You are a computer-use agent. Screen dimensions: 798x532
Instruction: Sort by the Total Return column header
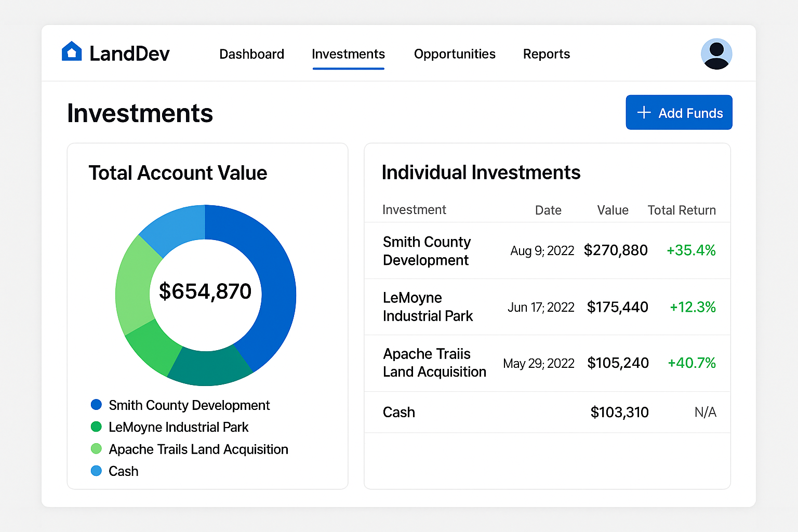tap(681, 210)
